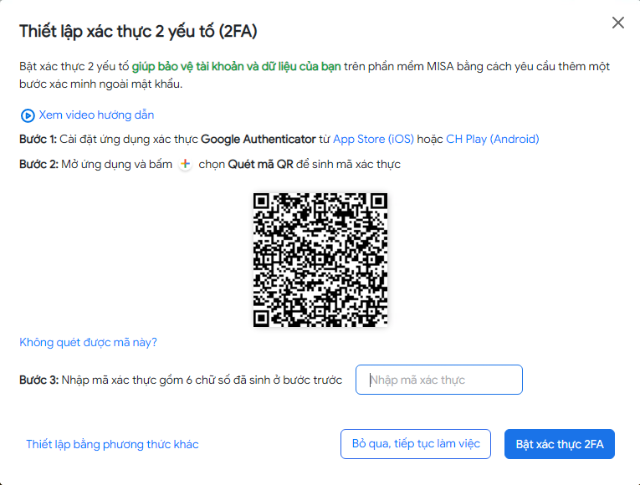
Task: Click the "Bước 2:" step label
Action: pos(39,164)
